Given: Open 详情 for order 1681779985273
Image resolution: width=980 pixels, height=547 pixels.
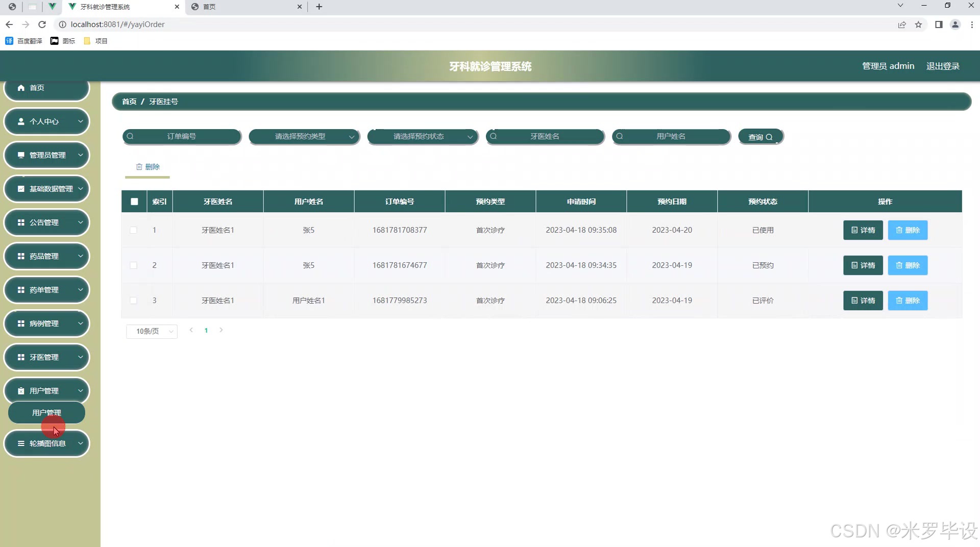Looking at the screenshot, I should (x=863, y=301).
